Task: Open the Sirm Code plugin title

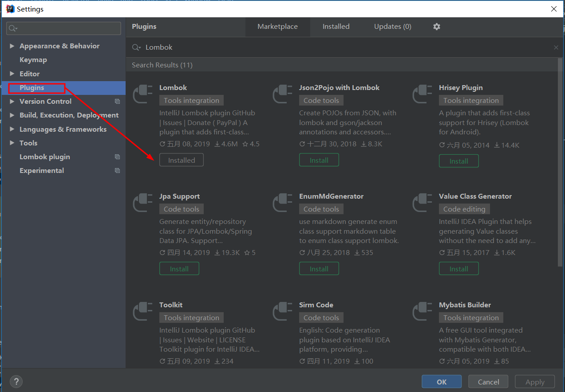Action: [x=316, y=305]
